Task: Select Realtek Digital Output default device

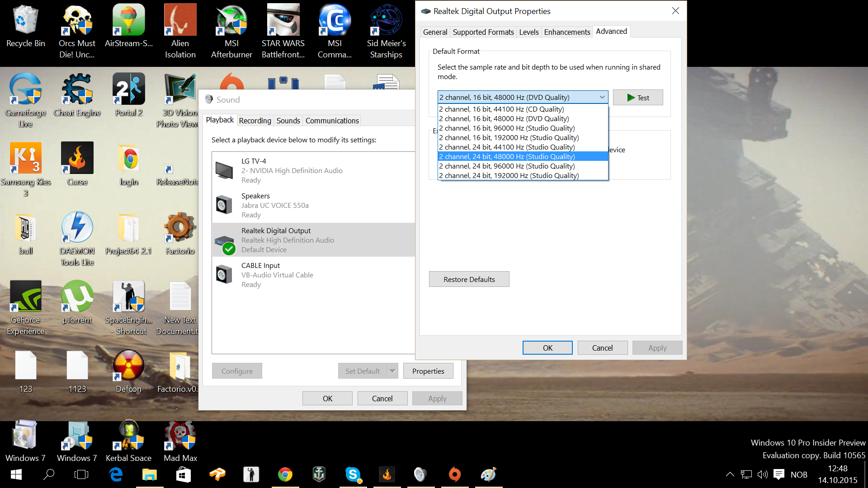Action: [x=313, y=240]
